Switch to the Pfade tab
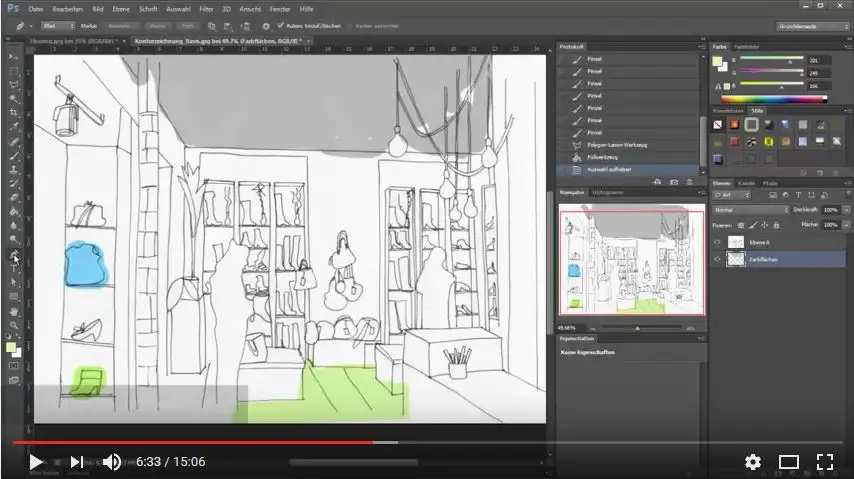Screen dimensions: 854x479 point(770,184)
